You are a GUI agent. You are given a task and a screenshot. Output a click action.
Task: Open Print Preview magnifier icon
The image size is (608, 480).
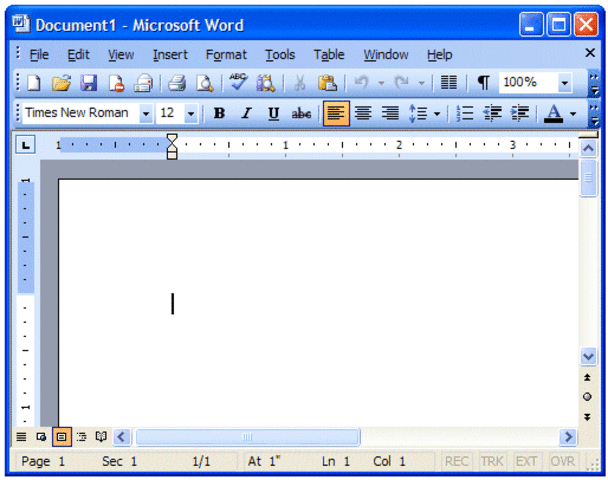[204, 83]
